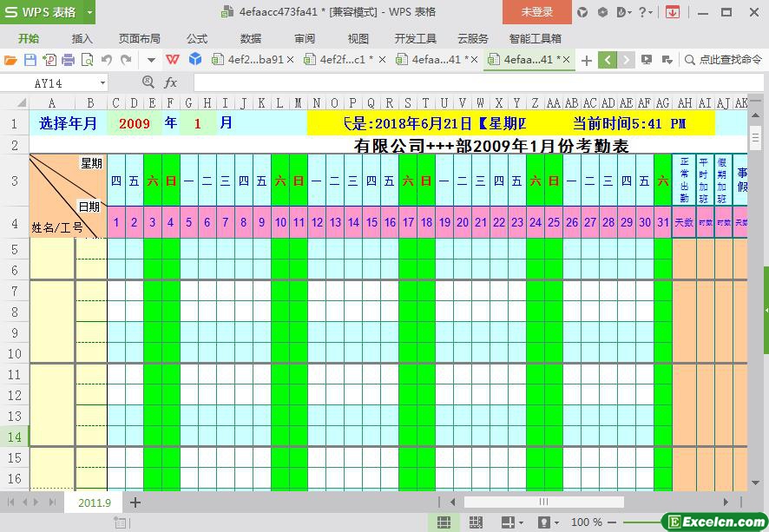Screen dimensions: 769x532
Task: Open the 插入 ribbon tab
Action: tap(82, 38)
